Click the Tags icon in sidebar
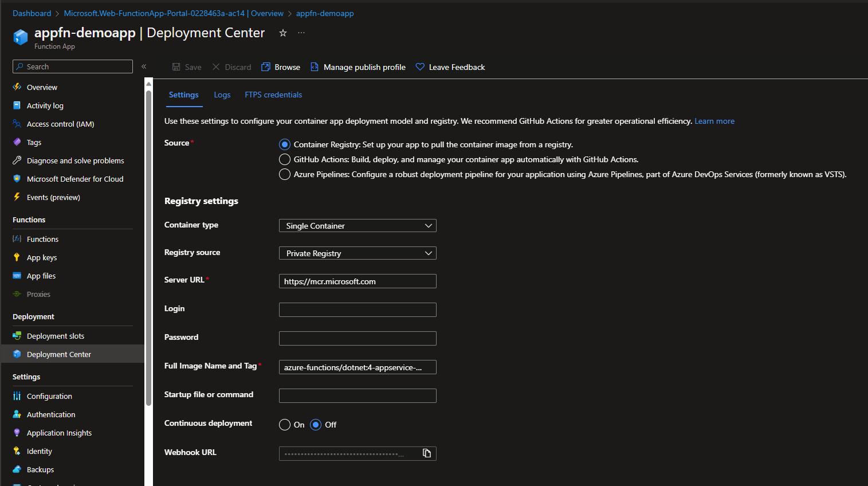Screen dimensions: 868x486 (x=17, y=142)
